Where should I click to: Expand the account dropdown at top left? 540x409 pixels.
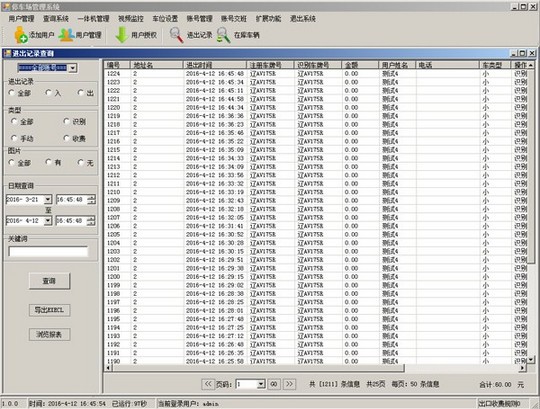tap(72, 68)
